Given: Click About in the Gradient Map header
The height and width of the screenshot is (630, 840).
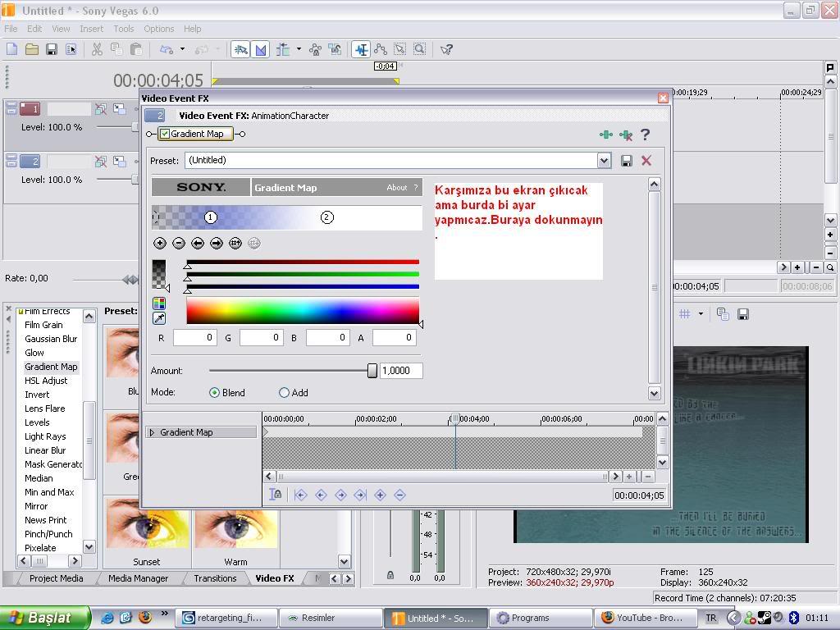Looking at the screenshot, I should (397, 188).
